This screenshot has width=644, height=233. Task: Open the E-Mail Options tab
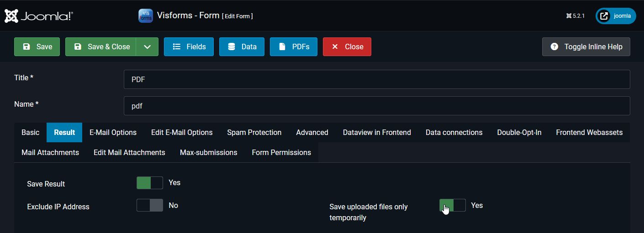pos(113,132)
